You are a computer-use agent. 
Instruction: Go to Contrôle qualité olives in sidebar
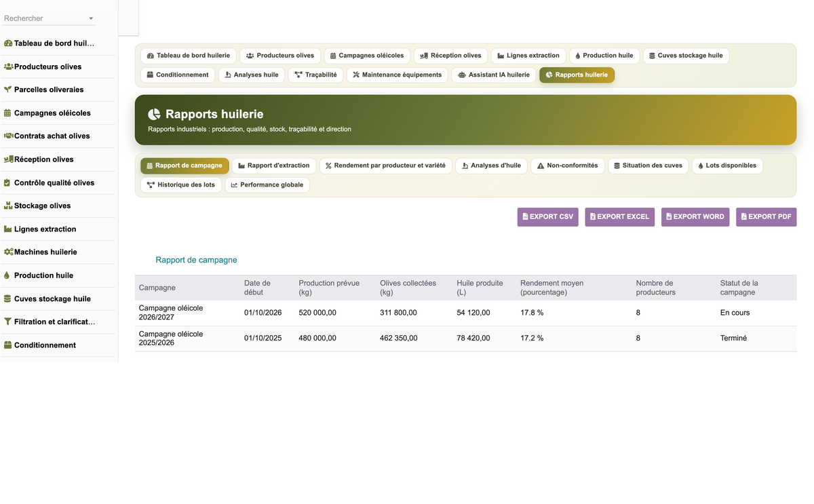pyautogui.click(x=54, y=182)
